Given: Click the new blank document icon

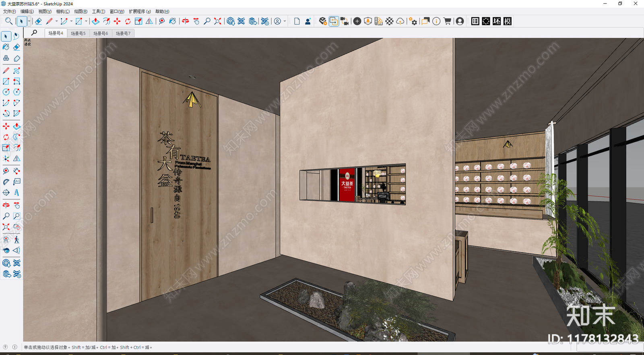Looking at the screenshot, I should [x=297, y=21].
